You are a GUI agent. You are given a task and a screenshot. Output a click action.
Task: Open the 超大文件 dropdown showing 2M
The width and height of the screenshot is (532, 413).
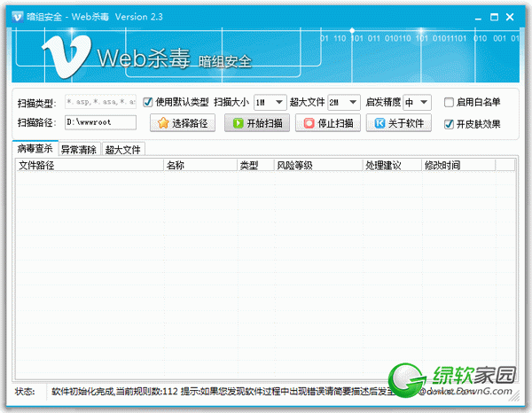(x=344, y=102)
